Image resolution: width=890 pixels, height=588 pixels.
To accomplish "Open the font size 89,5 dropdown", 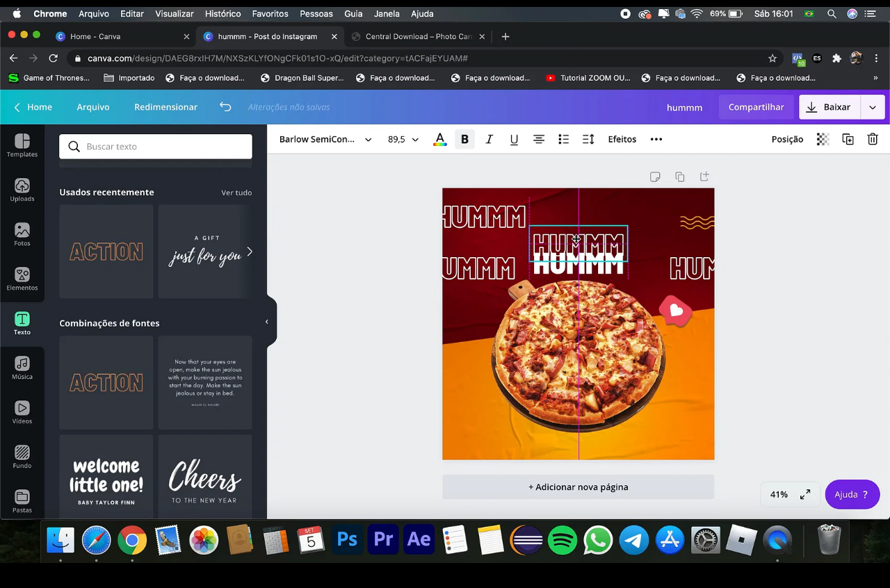I will (x=403, y=139).
